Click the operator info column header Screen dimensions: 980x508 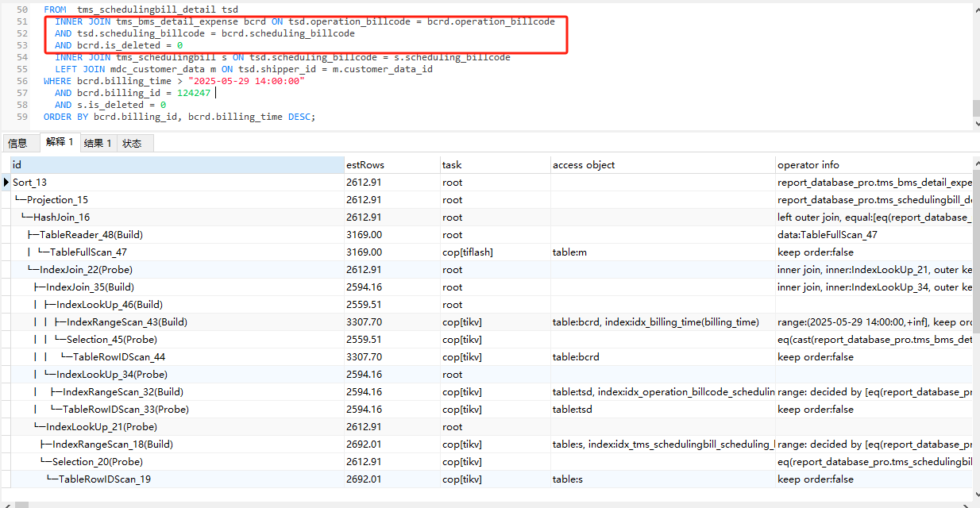click(808, 165)
